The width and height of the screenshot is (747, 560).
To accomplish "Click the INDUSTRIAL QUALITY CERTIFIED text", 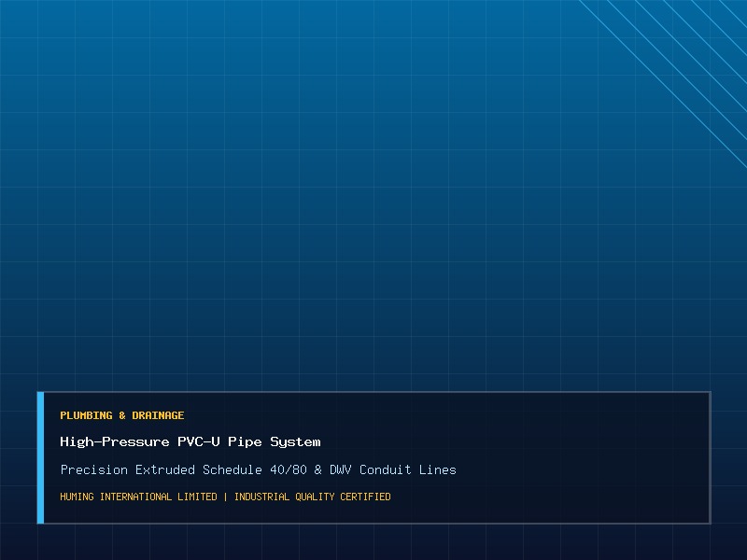I will 313,497.
